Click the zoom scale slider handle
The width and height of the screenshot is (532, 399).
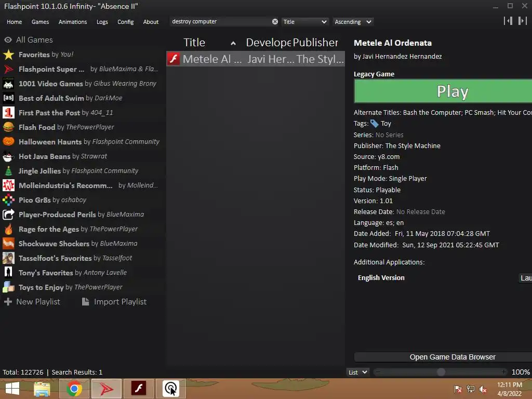tap(441, 372)
